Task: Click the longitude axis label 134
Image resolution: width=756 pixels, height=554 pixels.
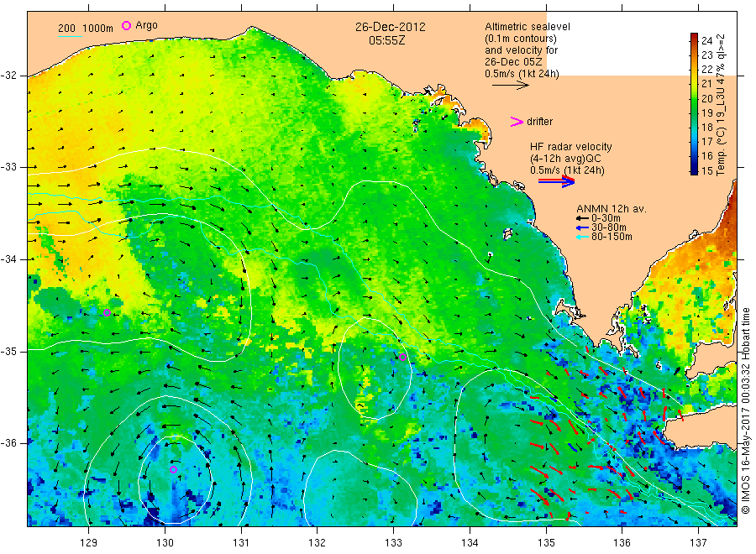Action: (470, 543)
